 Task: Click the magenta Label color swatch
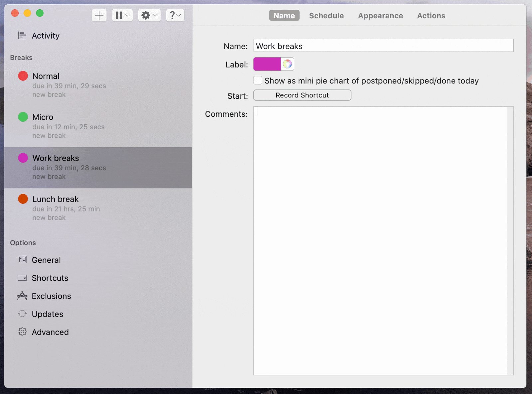[x=267, y=64]
